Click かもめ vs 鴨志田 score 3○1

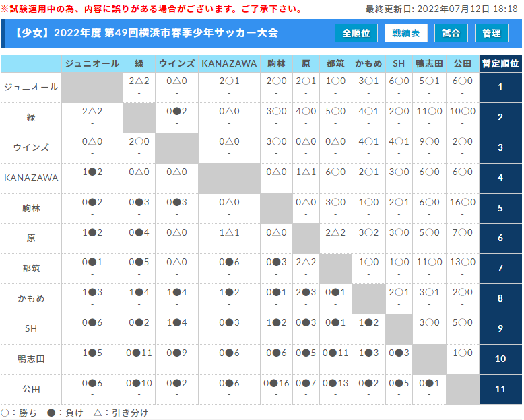click(429, 293)
